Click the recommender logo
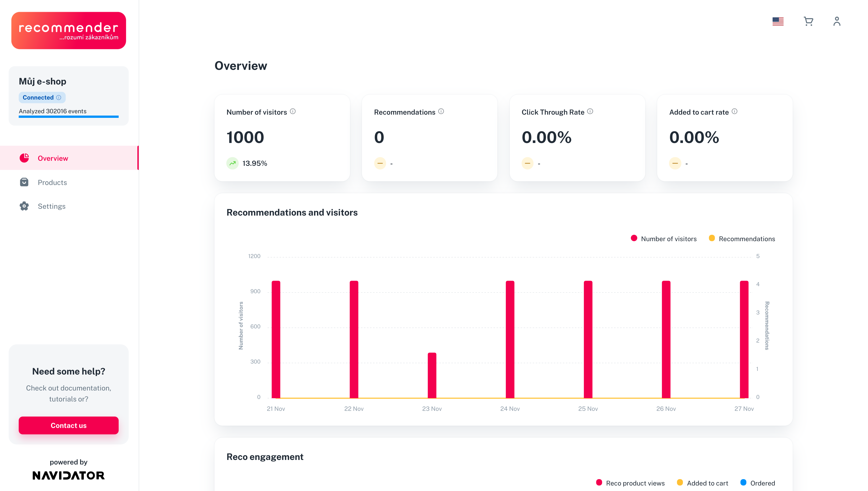Screen dimensions: 868x491 (68, 31)
